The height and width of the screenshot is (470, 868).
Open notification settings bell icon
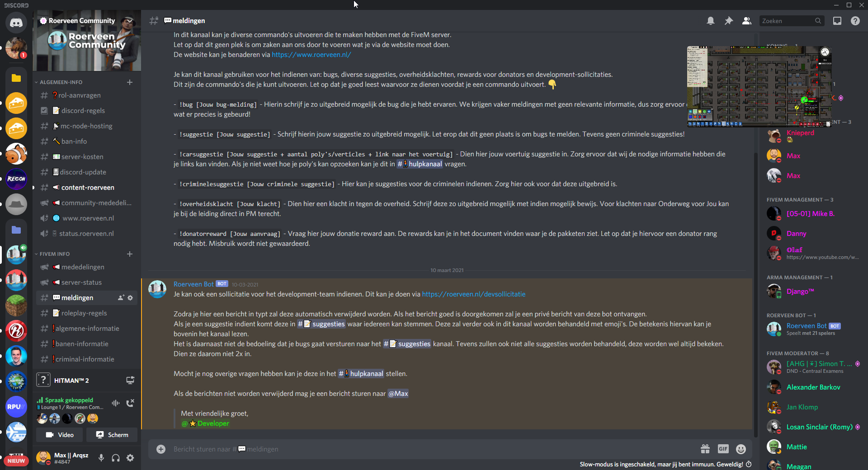[711, 21]
